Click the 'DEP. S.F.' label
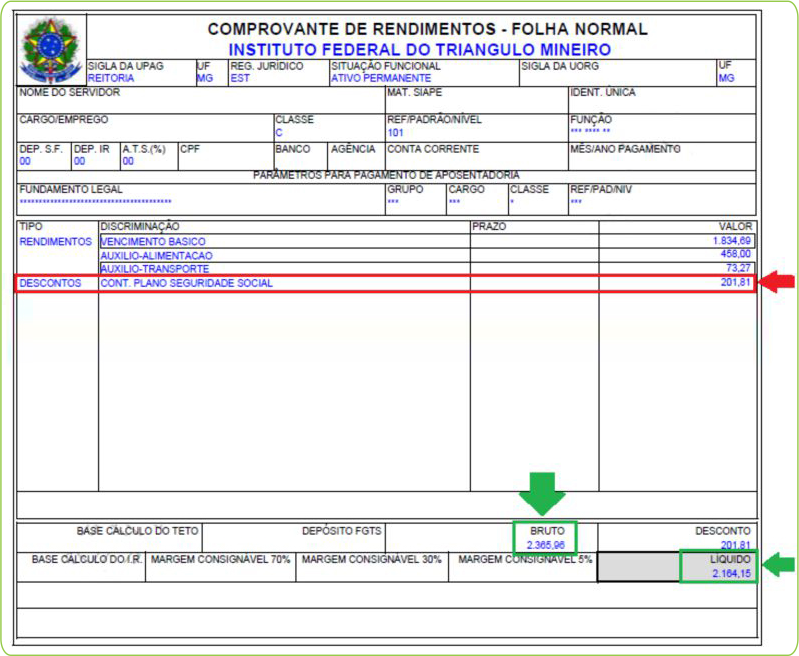 (x=41, y=149)
